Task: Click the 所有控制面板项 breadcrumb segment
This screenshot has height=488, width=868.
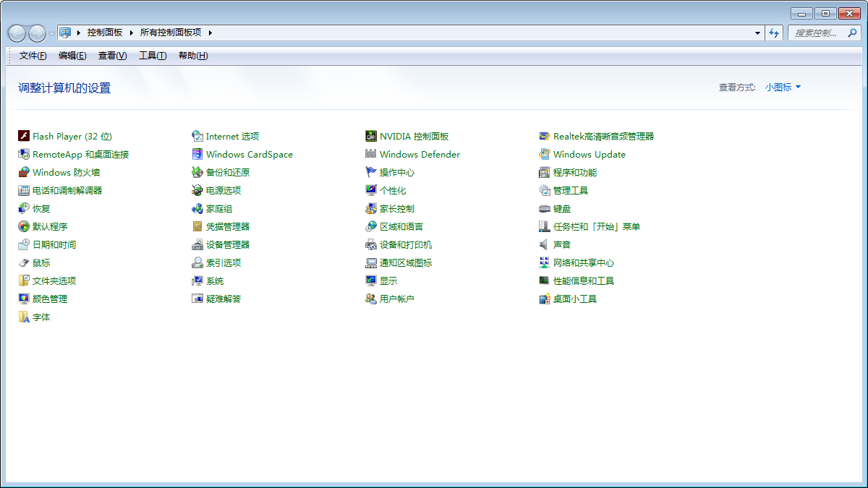Action: pyautogui.click(x=171, y=33)
